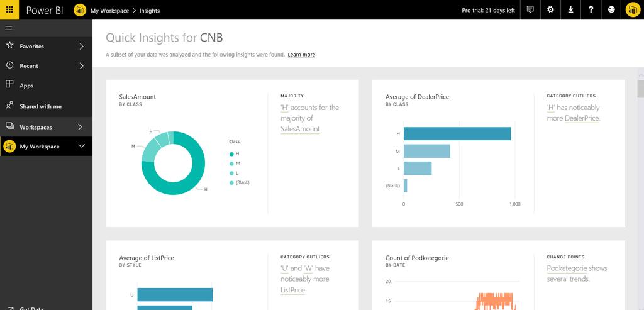Click the Workspaces icon in the sidebar
Image resolution: width=644 pixels, height=310 pixels.
pos(9,126)
